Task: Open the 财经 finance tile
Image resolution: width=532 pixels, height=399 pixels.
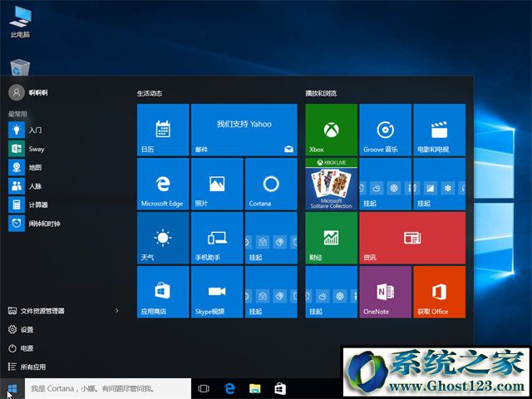Action: 332,238
